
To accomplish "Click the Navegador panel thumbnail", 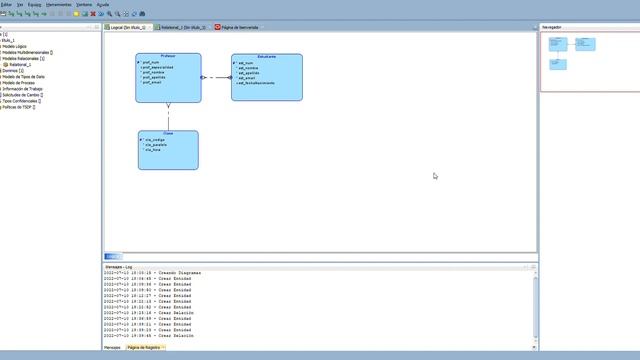I will coord(590,61).
